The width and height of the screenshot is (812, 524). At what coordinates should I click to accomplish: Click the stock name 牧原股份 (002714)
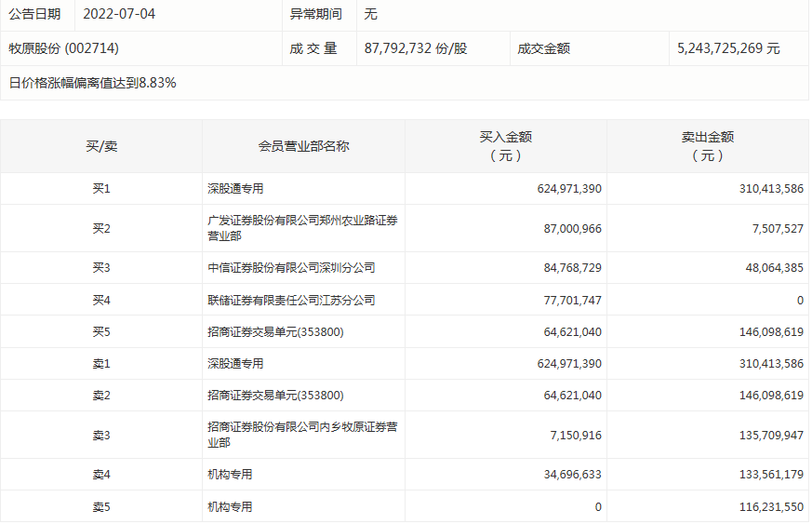click(x=63, y=48)
